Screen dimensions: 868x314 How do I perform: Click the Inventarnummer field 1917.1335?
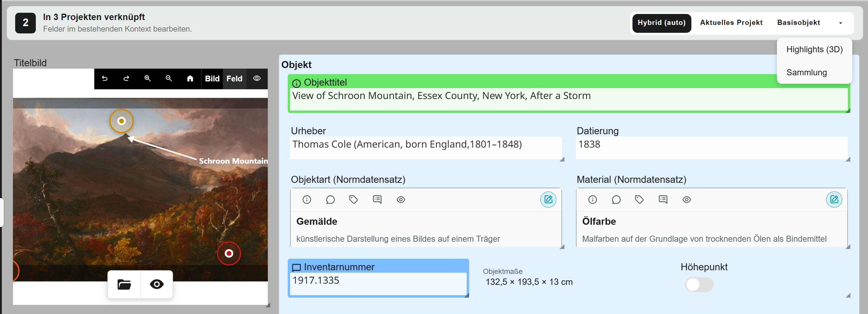point(378,284)
